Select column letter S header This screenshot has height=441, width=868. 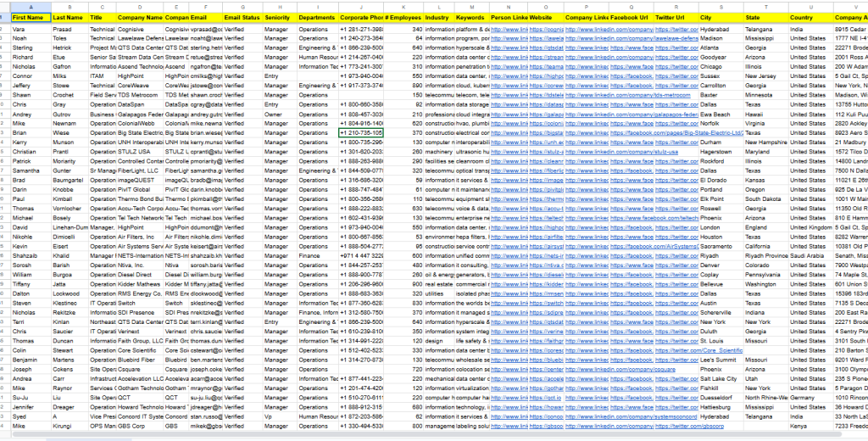(x=721, y=7)
